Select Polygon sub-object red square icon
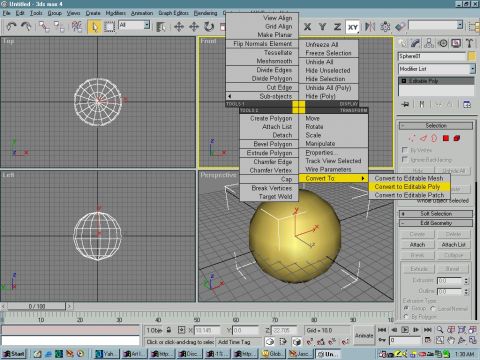 [446, 138]
